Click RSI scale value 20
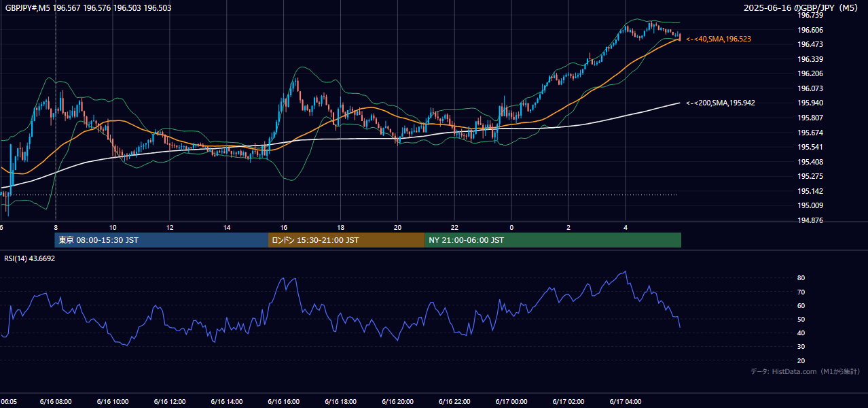The width and height of the screenshot is (868, 408). 801,360
